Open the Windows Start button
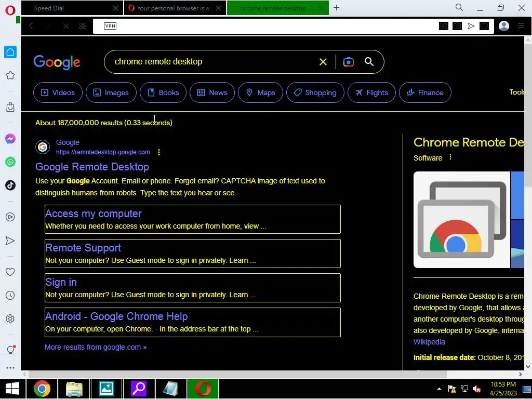This screenshot has width=532, height=399. pos(12,389)
